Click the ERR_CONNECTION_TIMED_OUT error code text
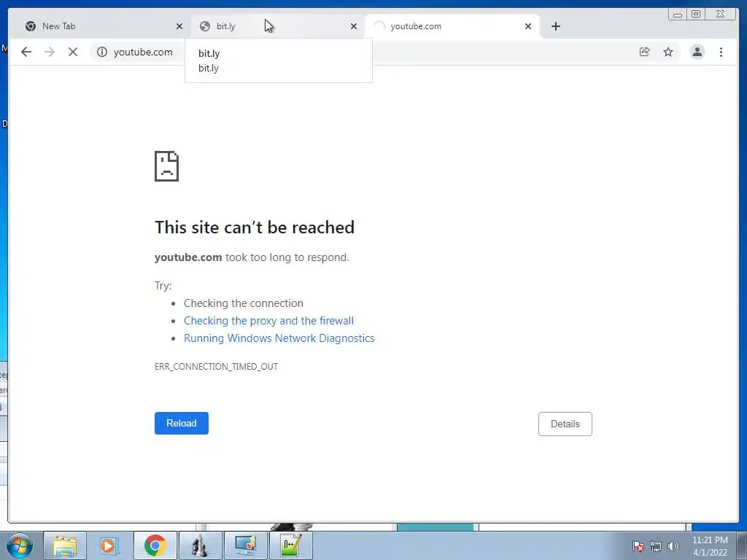 click(216, 366)
